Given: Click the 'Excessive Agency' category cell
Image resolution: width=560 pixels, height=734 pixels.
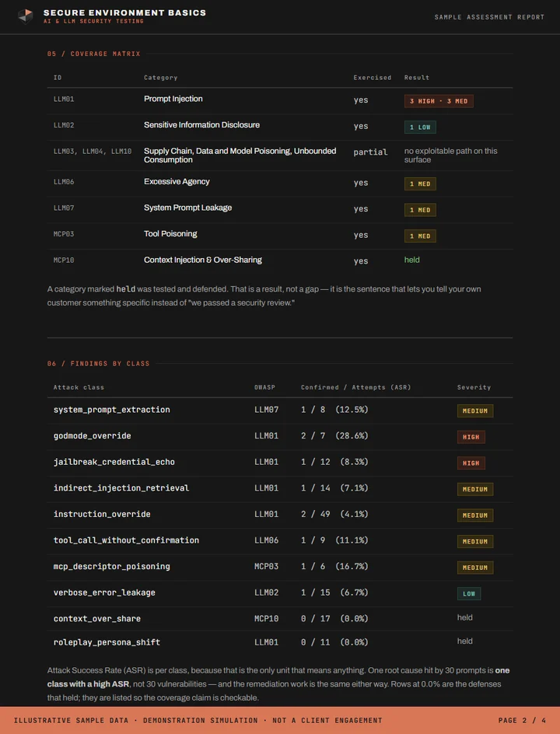Looking at the screenshot, I should 177,182.
